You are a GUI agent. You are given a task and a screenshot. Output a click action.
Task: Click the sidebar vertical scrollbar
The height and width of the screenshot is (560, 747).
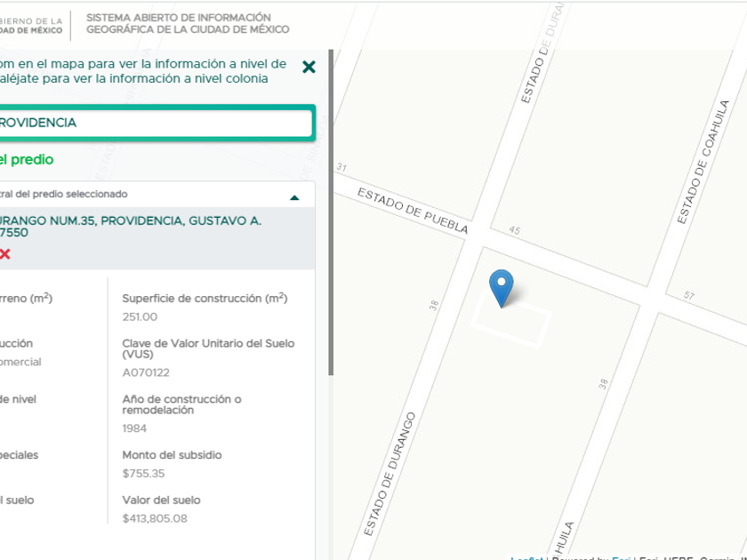tap(331, 212)
